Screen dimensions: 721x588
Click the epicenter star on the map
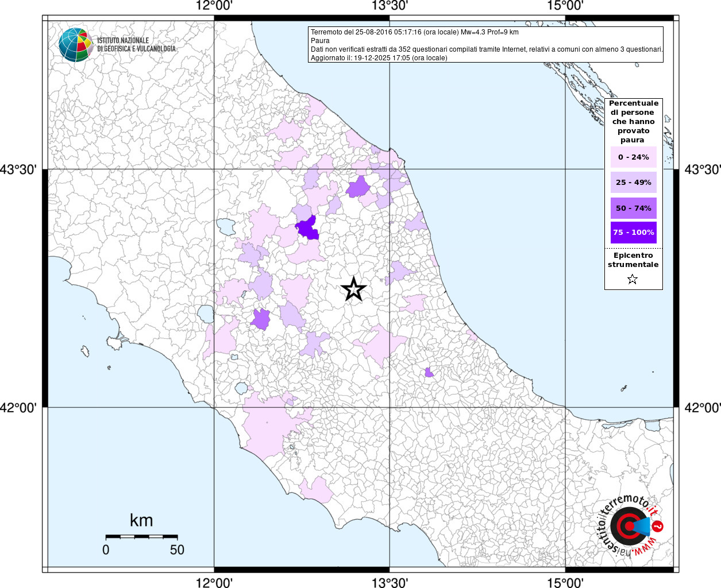tap(354, 288)
